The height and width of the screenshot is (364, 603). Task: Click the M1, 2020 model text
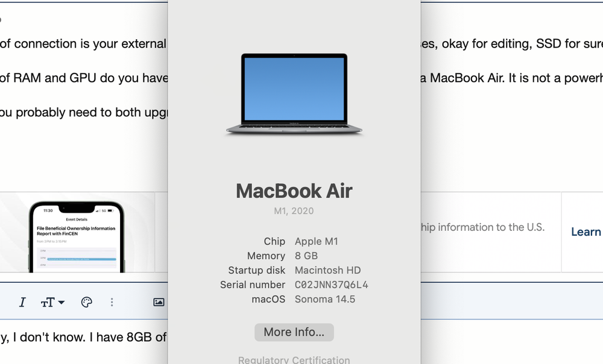294,211
